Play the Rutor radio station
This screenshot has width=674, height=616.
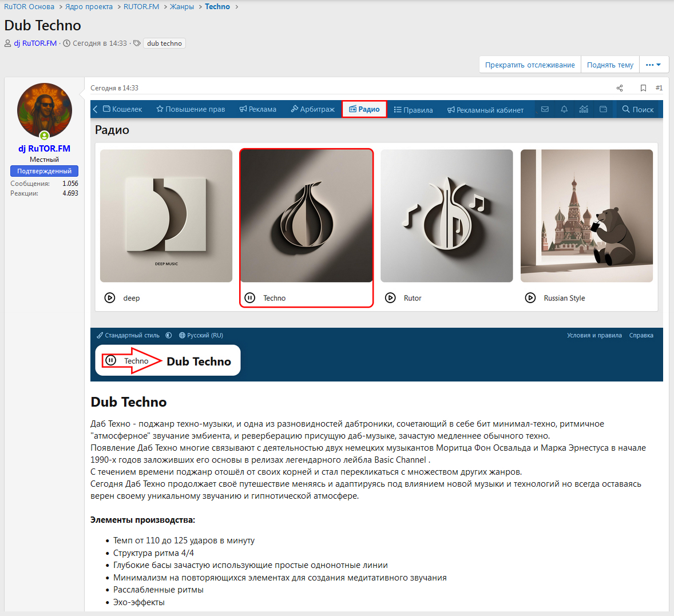click(x=390, y=298)
